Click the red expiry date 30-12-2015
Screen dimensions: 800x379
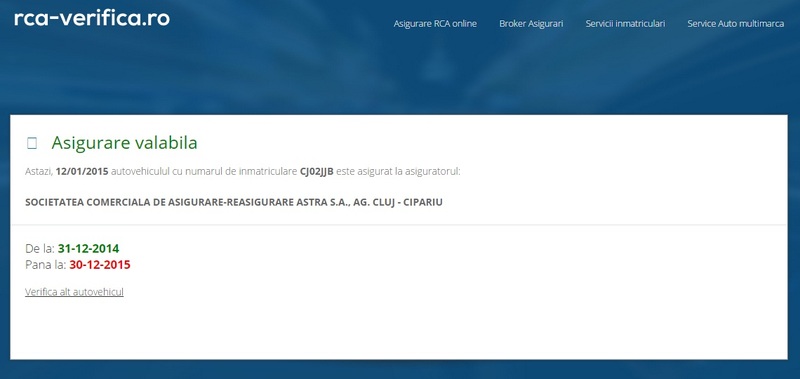100,265
